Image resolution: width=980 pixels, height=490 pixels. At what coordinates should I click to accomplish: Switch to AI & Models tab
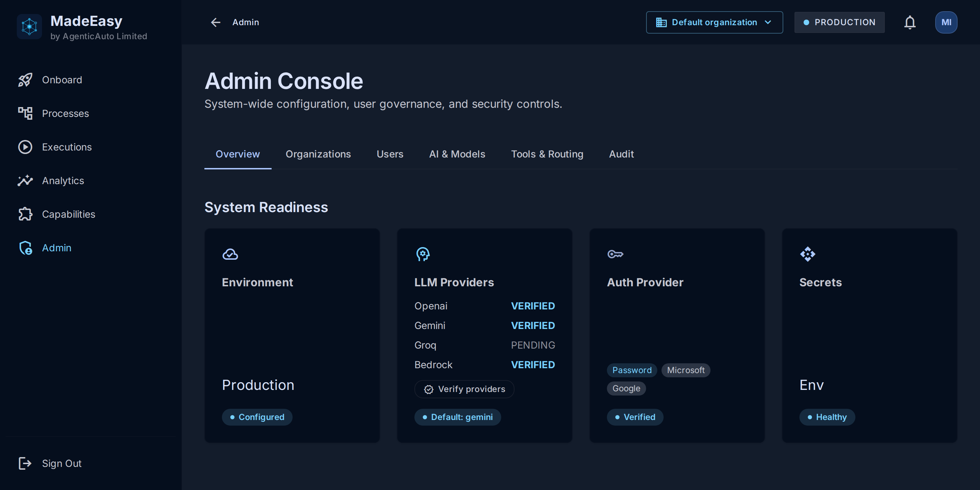(457, 154)
